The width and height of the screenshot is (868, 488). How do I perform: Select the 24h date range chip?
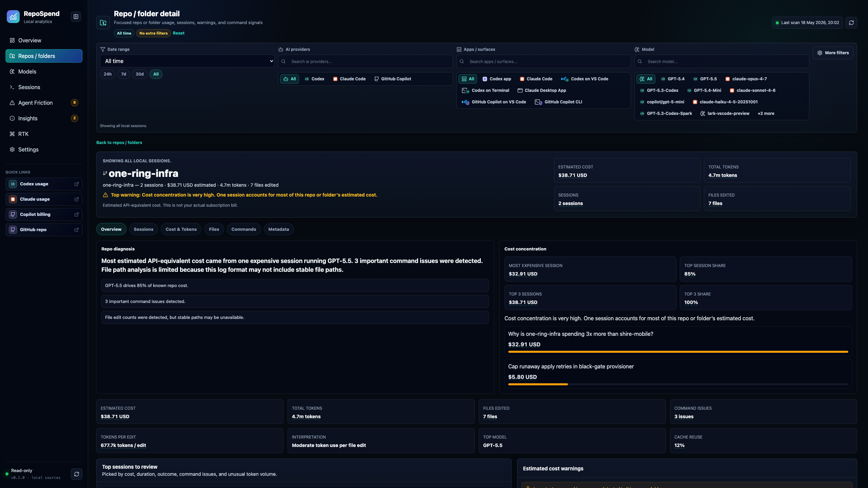tap(108, 74)
